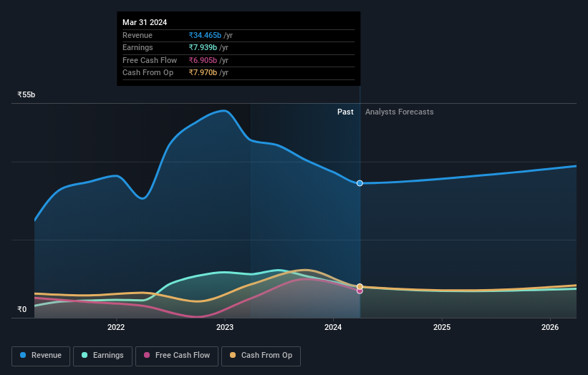Click the Past label on chart
The height and width of the screenshot is (375, 588).
[345, 112]
